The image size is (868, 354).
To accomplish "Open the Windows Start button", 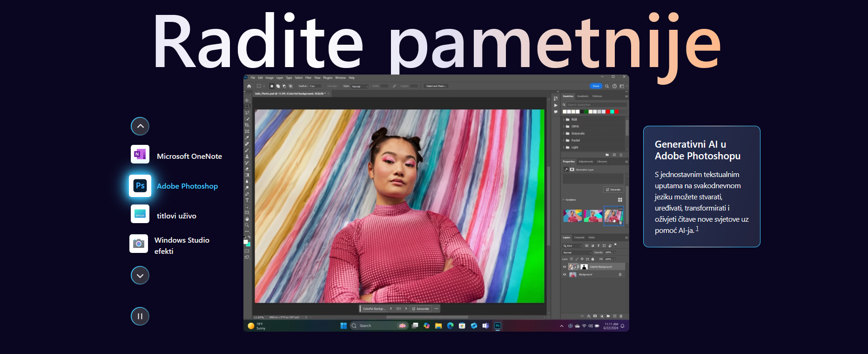I will tap(343, 326).
